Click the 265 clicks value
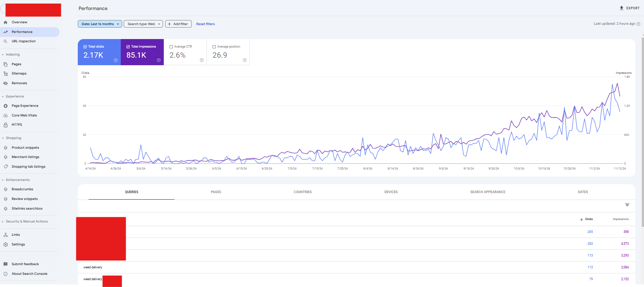 click(590, 232)
